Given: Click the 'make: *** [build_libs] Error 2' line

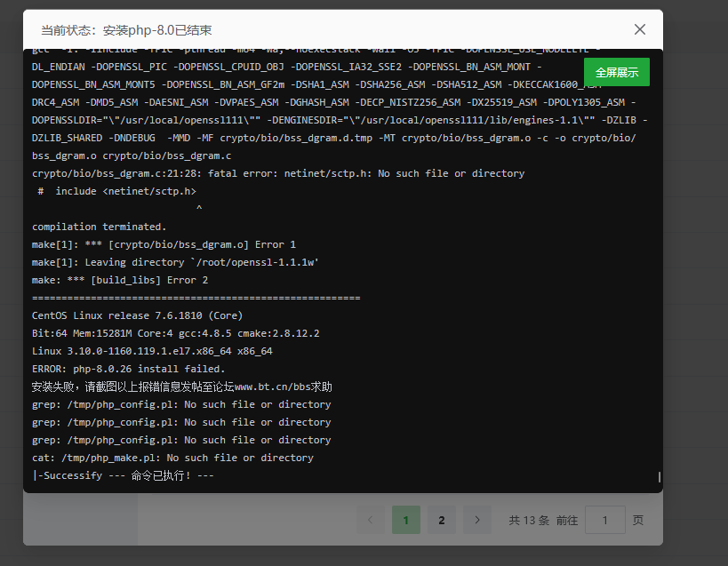Looking at the screenshot, I should [x=120, y=280].
